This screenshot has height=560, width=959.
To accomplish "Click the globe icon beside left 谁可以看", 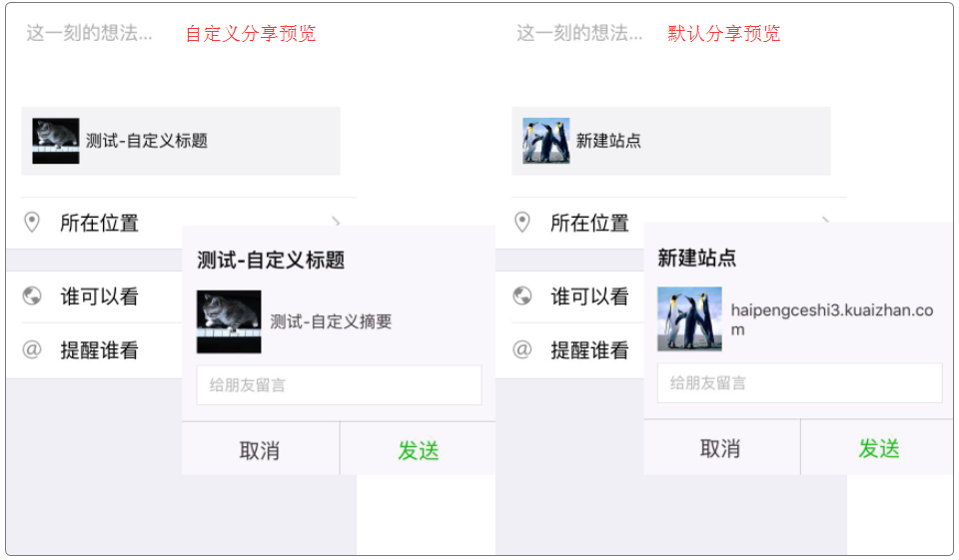I will coord(32,295).
